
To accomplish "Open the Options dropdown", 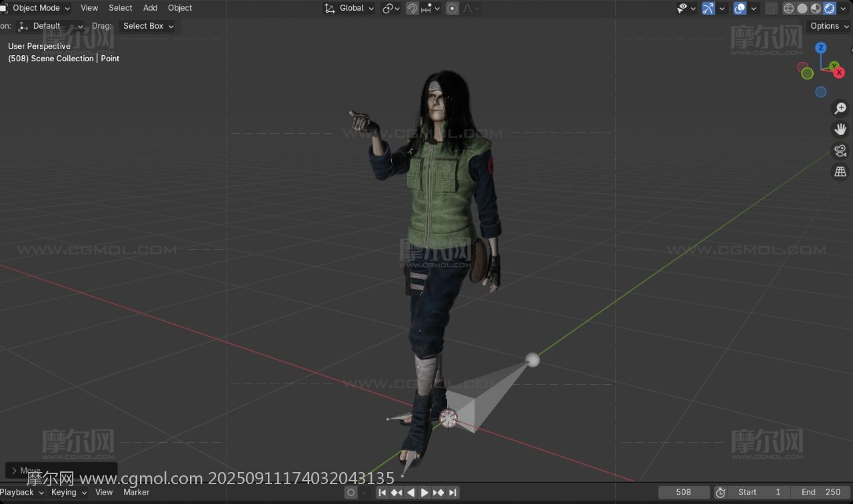I will click(829, 26).
